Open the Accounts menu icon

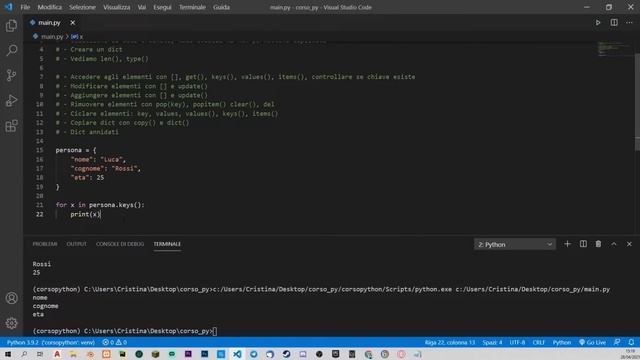coord(11,298)
